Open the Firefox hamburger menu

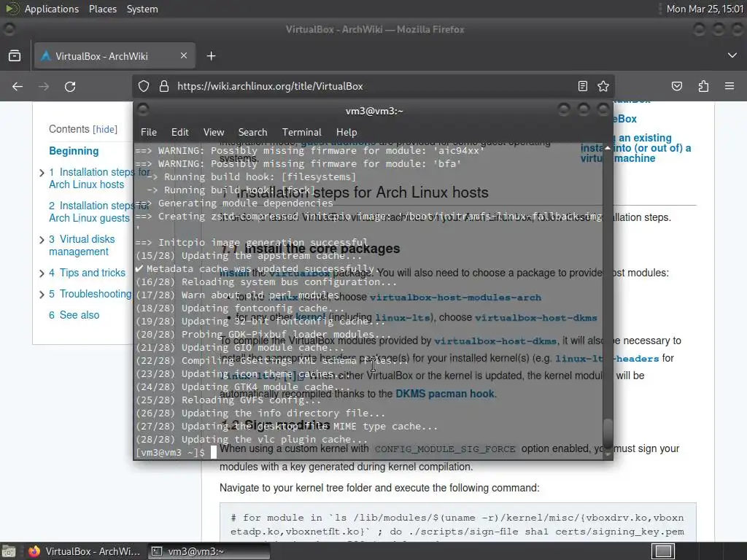click(x=729, y=86)
